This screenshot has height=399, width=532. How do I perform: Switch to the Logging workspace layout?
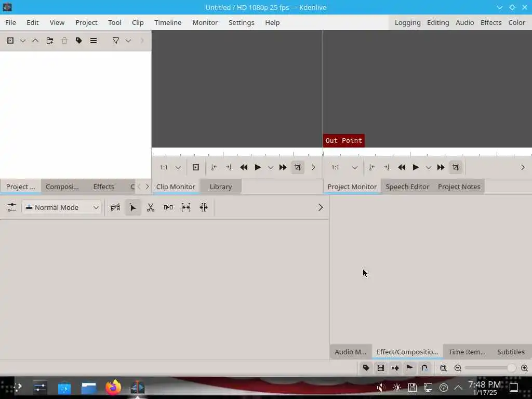(x=407, y=22)
